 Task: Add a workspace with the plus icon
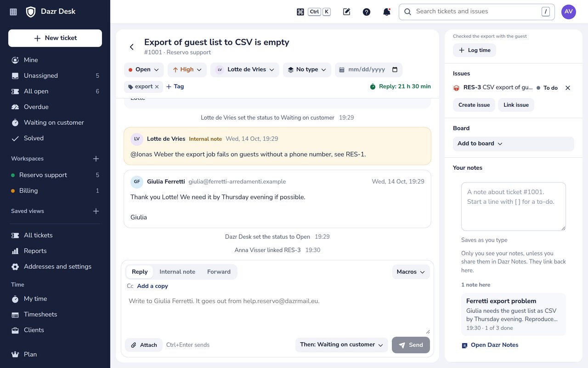(x=96, y=159)
